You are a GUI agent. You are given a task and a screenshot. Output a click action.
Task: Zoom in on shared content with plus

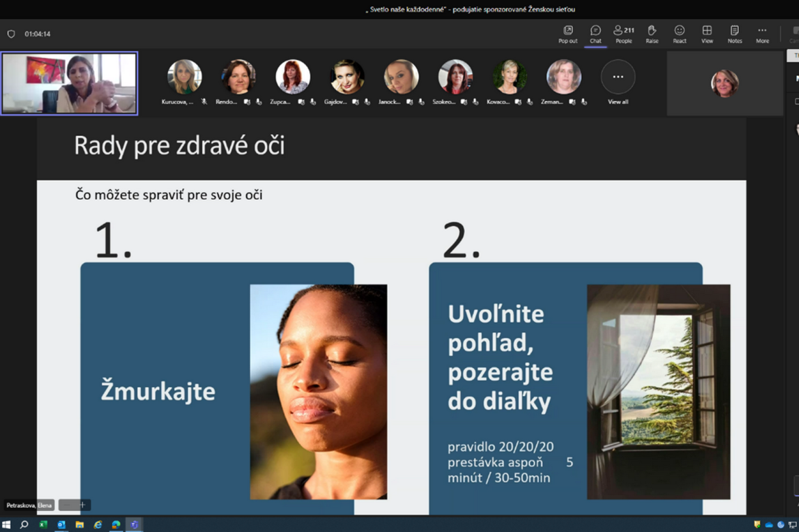coord(83,505)
